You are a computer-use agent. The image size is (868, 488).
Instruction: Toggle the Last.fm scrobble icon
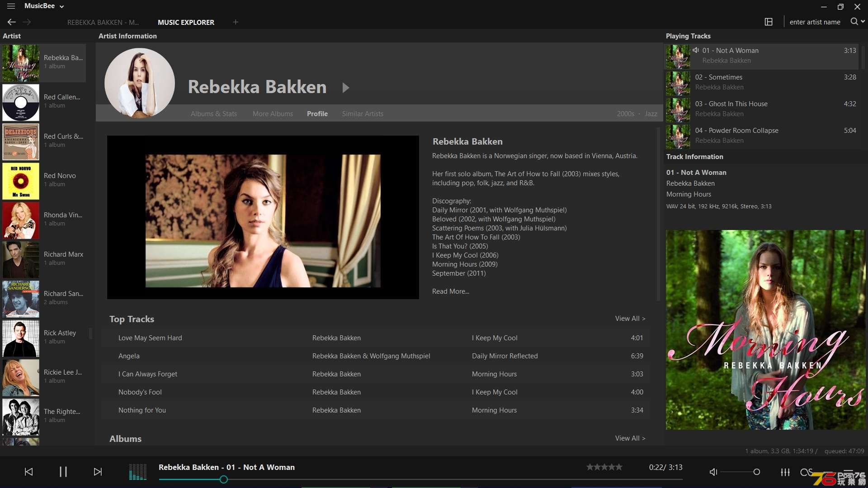806,472
